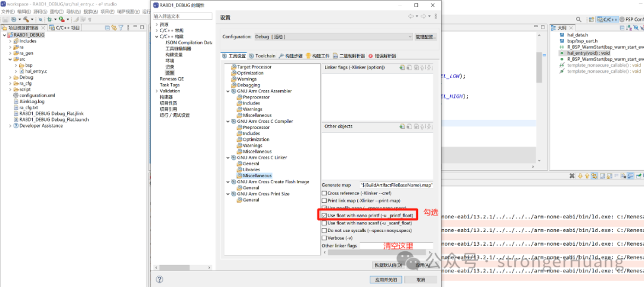Switch to 构建步骤 tab

click(291, 56)
